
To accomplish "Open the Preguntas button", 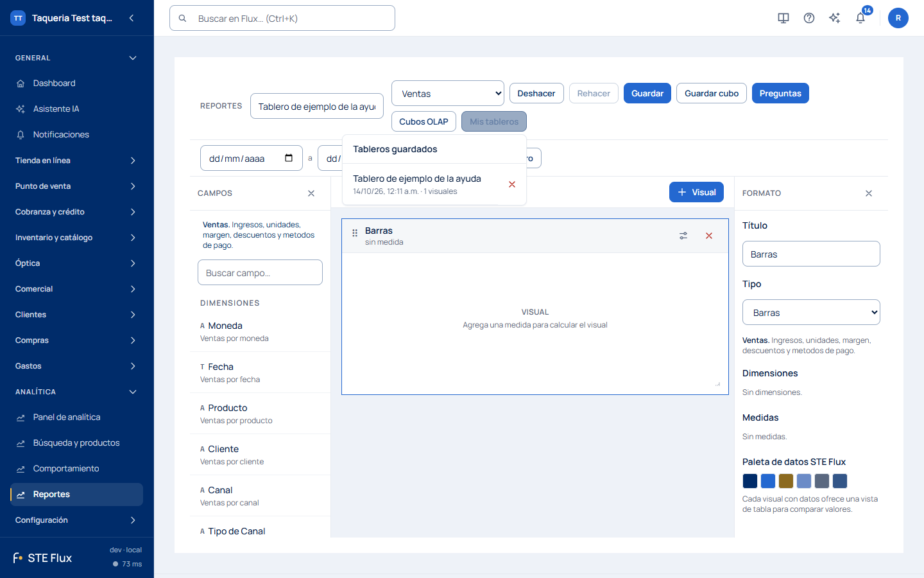I will [x=780, y=93].
